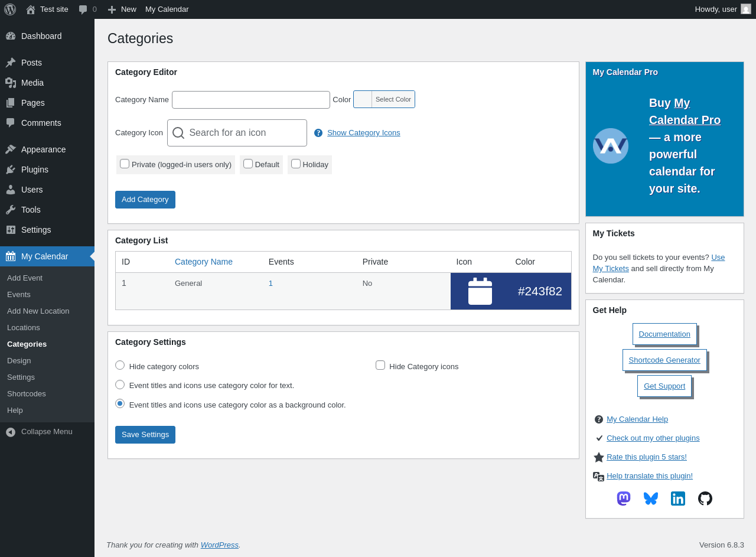Click the comments bubble icon in admin bar

coord(83,9)
